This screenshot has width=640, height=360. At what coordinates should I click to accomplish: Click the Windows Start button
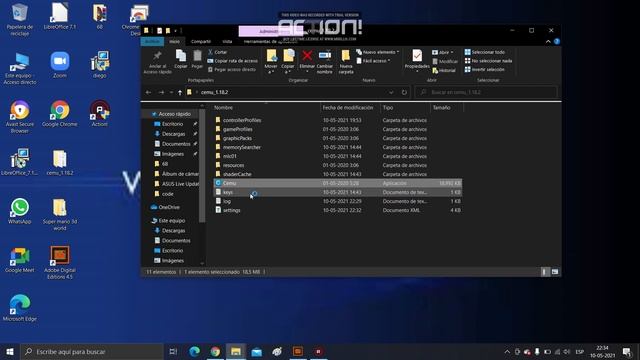coord(10,351)
